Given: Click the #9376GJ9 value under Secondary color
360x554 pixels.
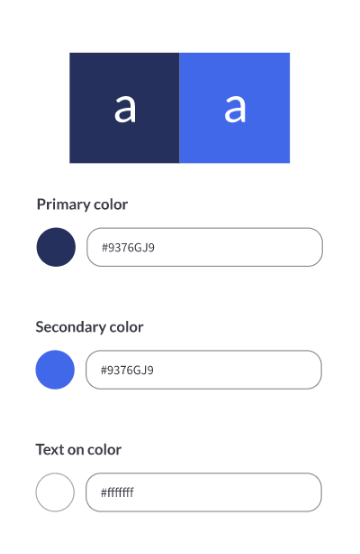Looking at the screenshot, I should (127, 370).
